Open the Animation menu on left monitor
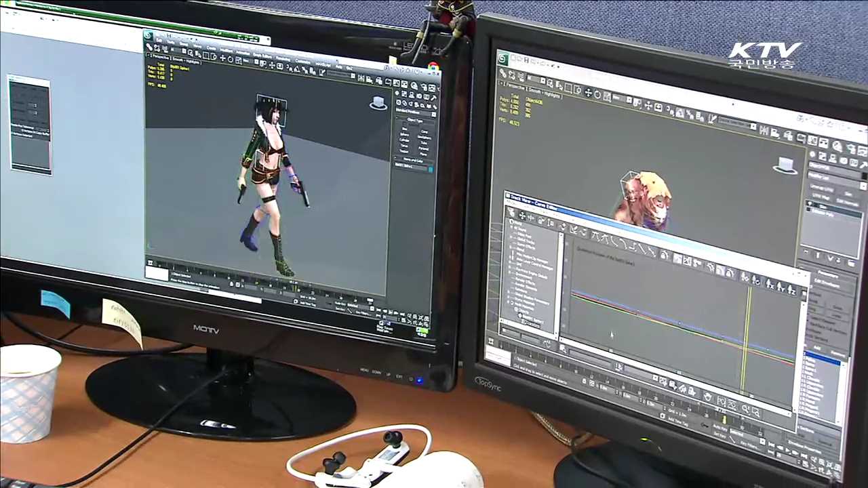Image resolution: width=868 pixels, height=488 pixels. point(242,53)
